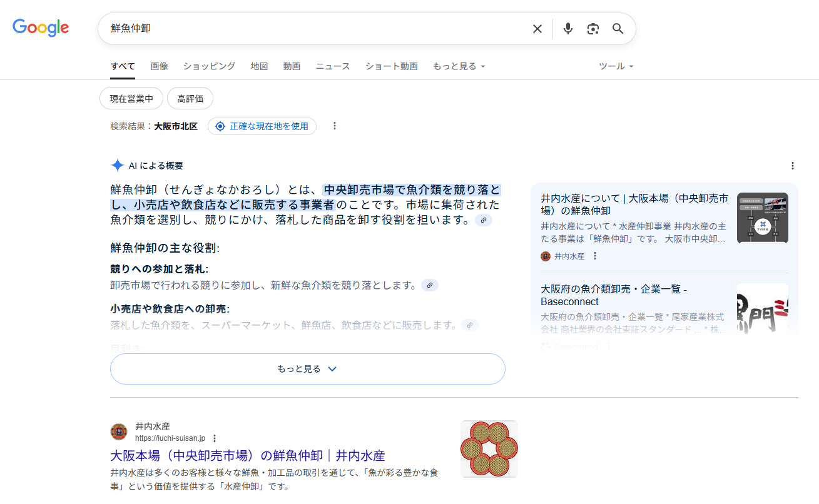Click source link icon after first paragraph
This screenshot has width=819, height=504.
point(484,220)
